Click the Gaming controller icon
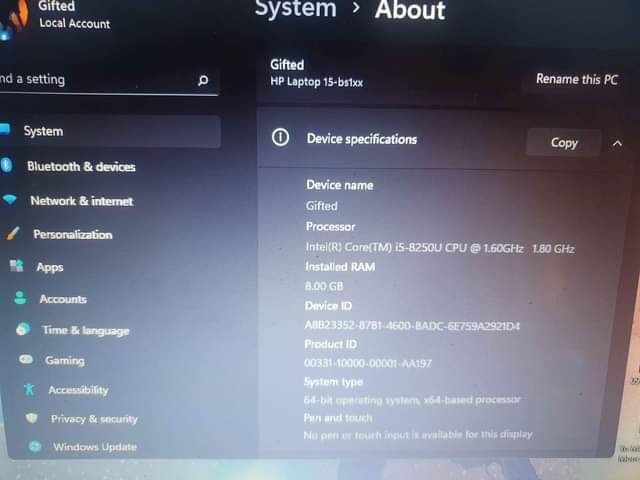 coord(26,360)
